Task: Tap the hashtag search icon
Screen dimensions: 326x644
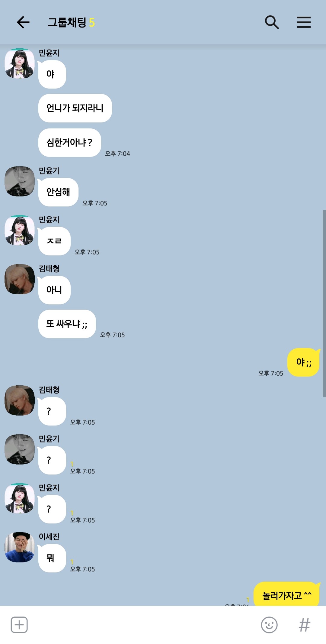Action: (x=305, y=625)
